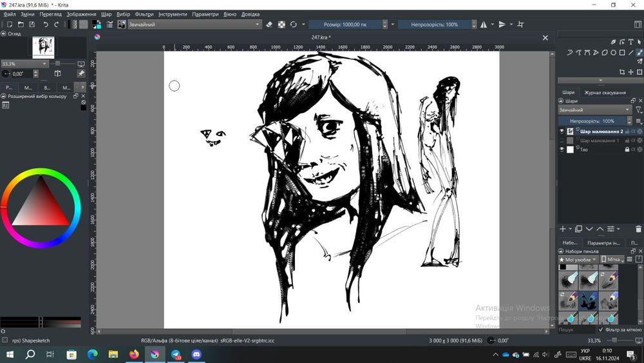The width and height of the screenshot is (644, 363).
Task: Reload the original brush preset
Action: [293, 25]
